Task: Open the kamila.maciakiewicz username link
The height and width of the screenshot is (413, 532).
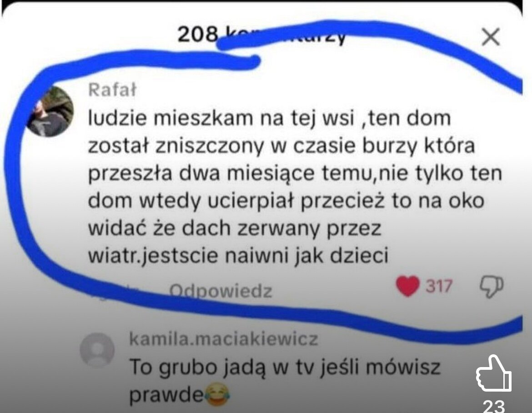Action: 224,339
